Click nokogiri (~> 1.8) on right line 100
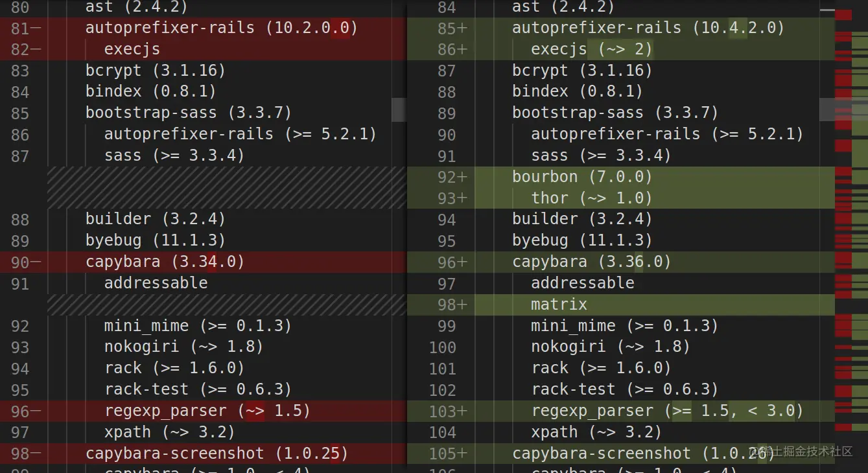The width and height of the screenshot is (868, 473). pyautogui.click(x=610, y=347)
